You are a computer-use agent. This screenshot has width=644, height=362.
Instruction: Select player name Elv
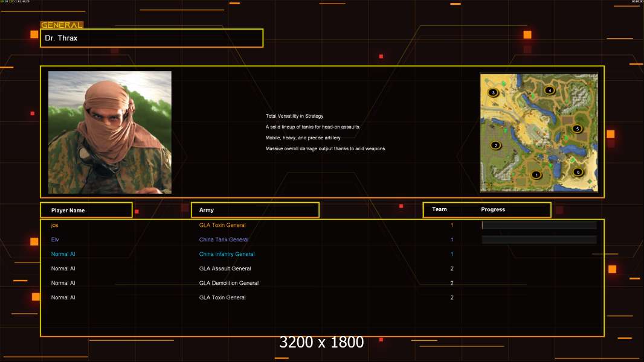[55, 240]
